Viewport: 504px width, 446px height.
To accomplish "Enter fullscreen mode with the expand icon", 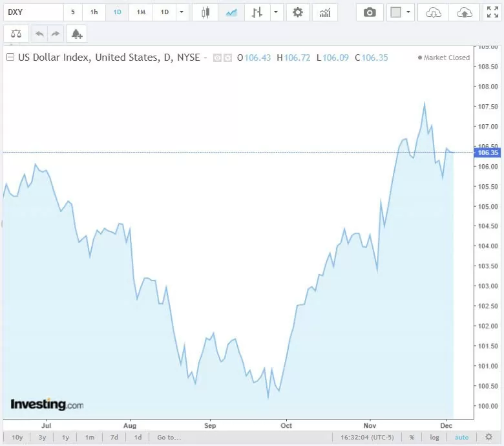I will click(x=492, y=12).
